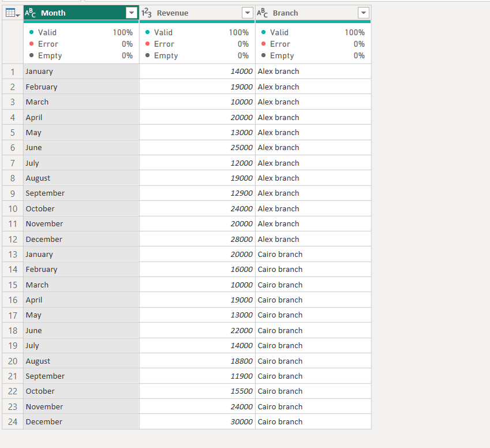Click Cairo branch cell in row 19
Viewport: 490px width, 448px height.
(313, 345)
